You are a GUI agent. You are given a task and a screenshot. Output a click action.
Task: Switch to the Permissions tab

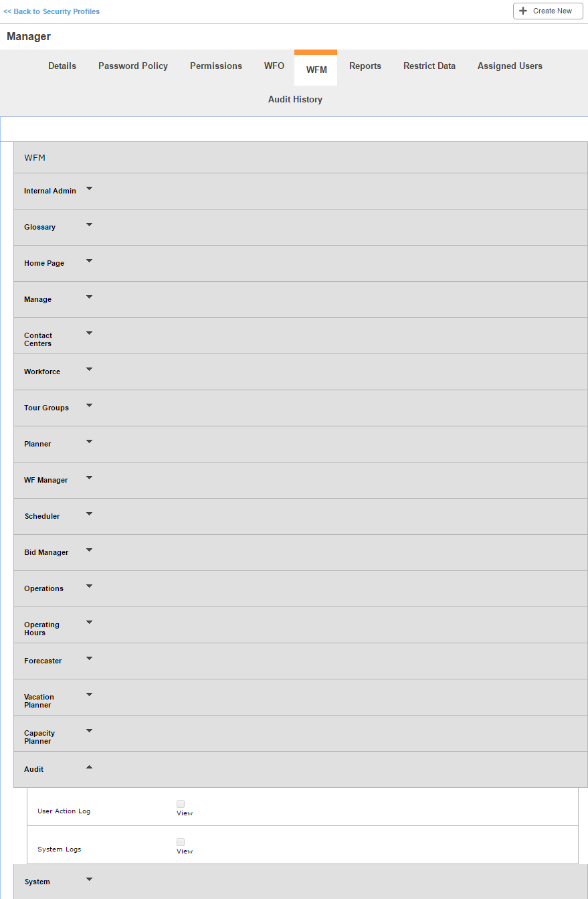[216, 66]
